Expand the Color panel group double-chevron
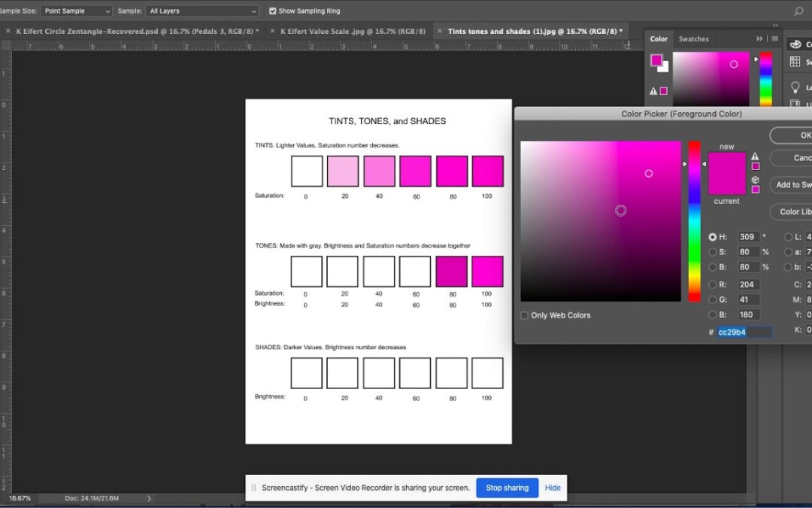 [759, 38]
